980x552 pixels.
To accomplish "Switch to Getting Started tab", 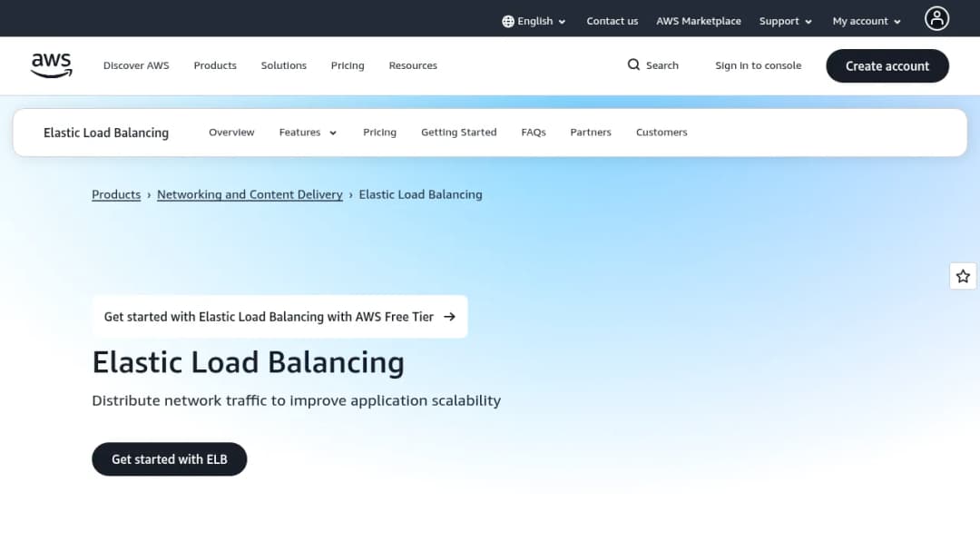I will coord(459,133).
